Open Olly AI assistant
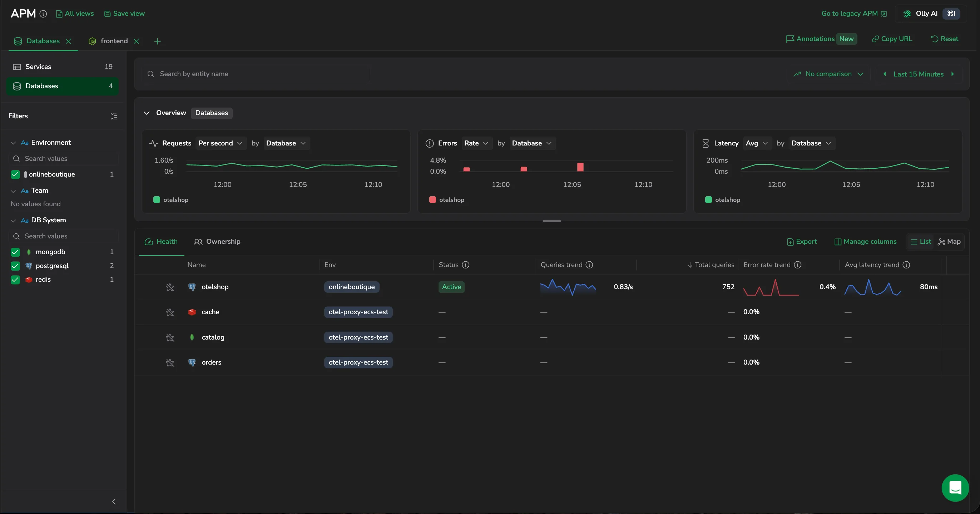Image resolution: width=980 pixels, height=514 pixels. click(931, 14)
